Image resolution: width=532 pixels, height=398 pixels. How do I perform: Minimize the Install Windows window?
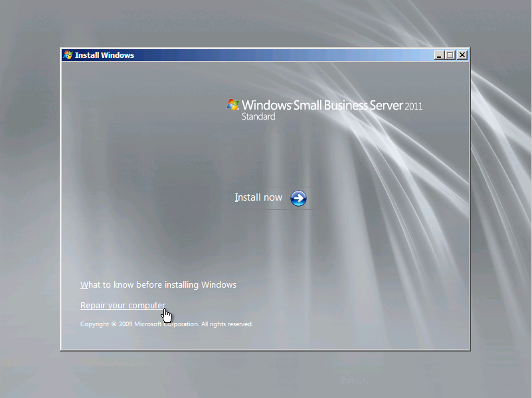point(439,55)
